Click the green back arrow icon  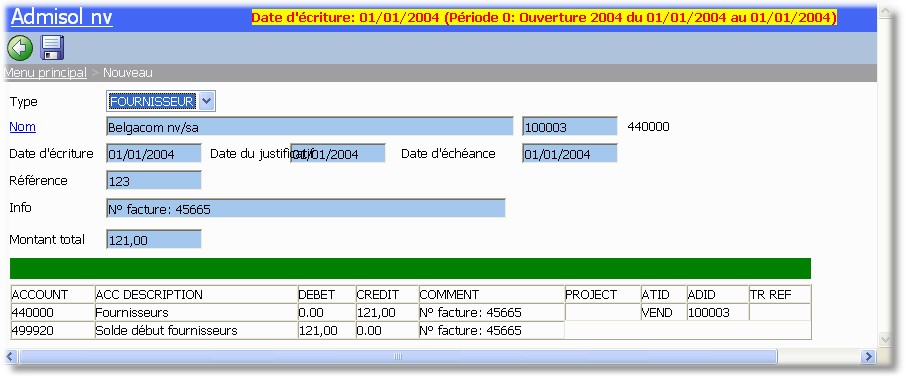point(20,48)
